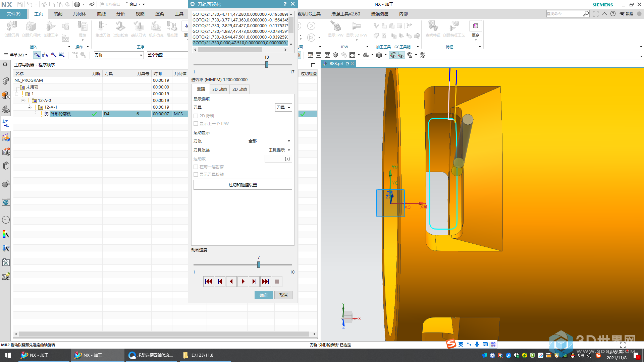The width and height of the screenshot is (644, 362).
Task: Toggle the 显示刀具接触 checkbox
Action: coord(196,175)
